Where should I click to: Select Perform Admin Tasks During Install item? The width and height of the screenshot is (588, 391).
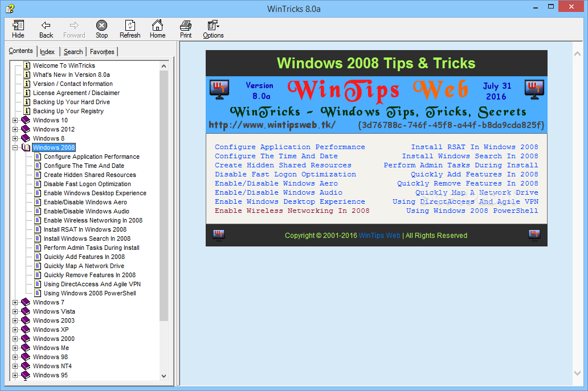[x=92, y=248]
